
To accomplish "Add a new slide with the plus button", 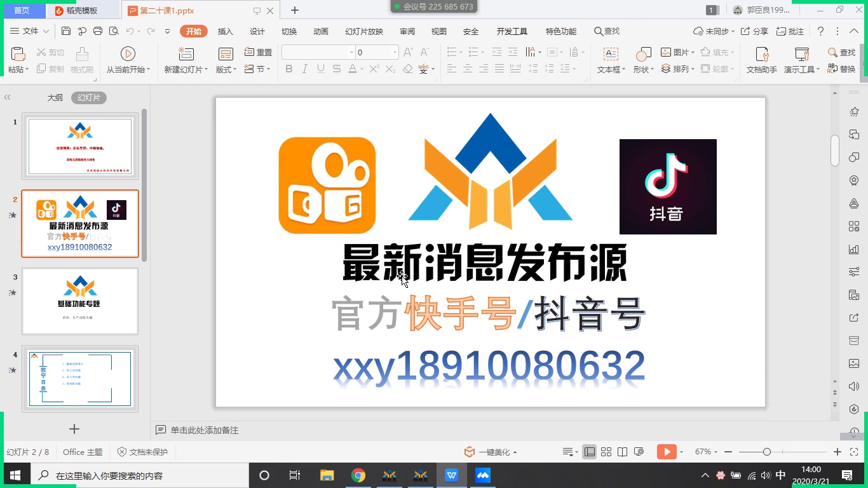I will point(74,429).
